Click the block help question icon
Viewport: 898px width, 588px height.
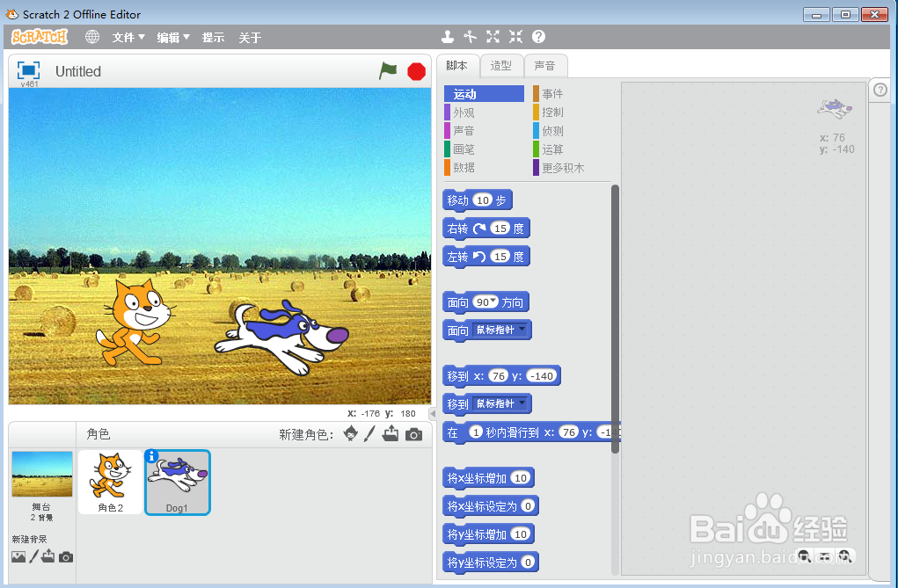pyautogui.click(x=538, y=37)
